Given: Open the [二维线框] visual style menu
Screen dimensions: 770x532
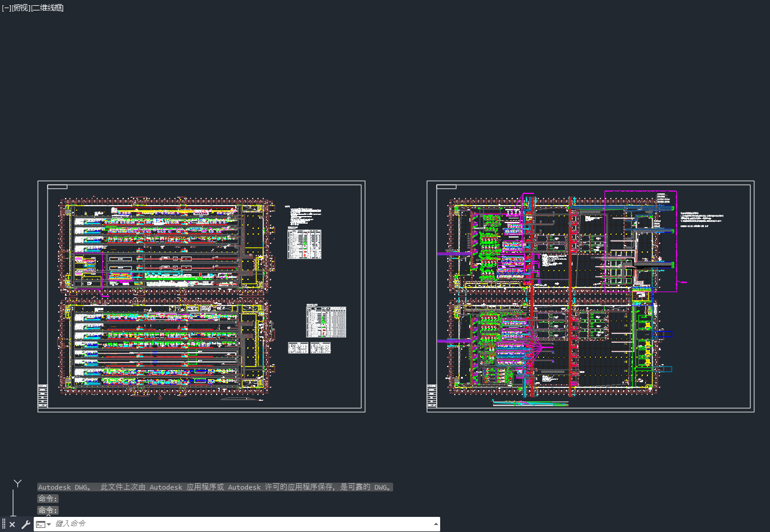Looking at the screenshot, I should [48, 8].
